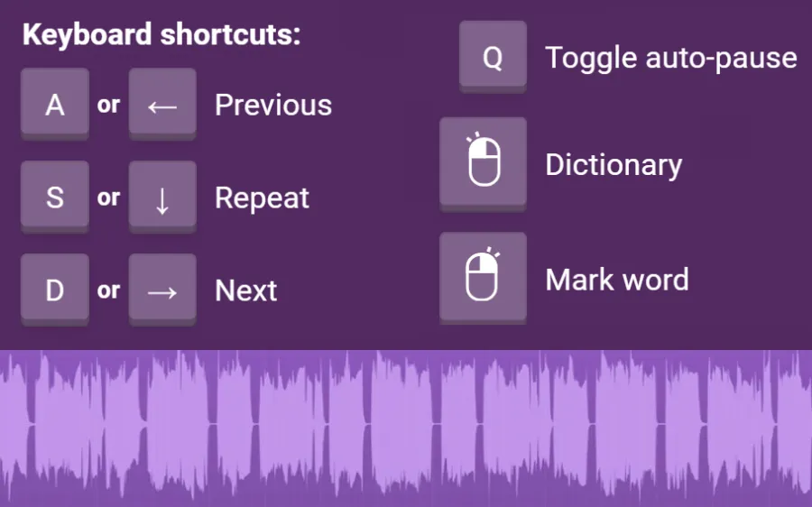Click the A key icon
The height and width of the screenshot is (507, 812).
pos(55,105)
